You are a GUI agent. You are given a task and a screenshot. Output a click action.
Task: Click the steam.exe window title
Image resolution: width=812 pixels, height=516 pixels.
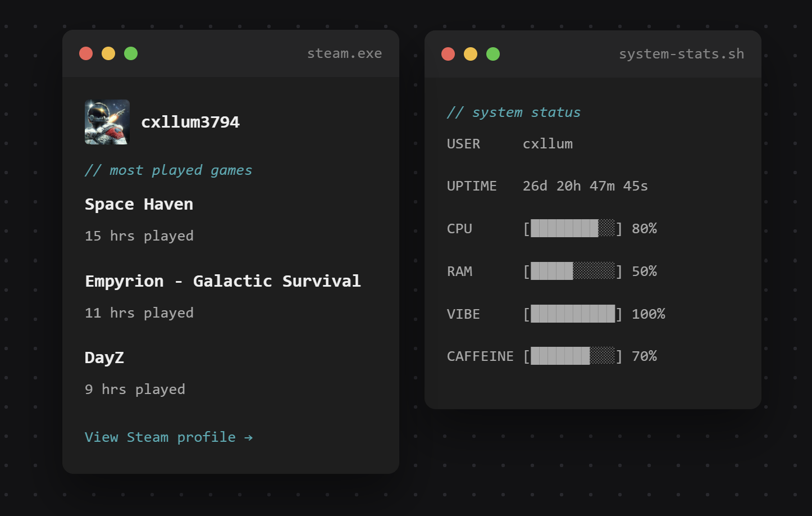[x=344, y=53]
